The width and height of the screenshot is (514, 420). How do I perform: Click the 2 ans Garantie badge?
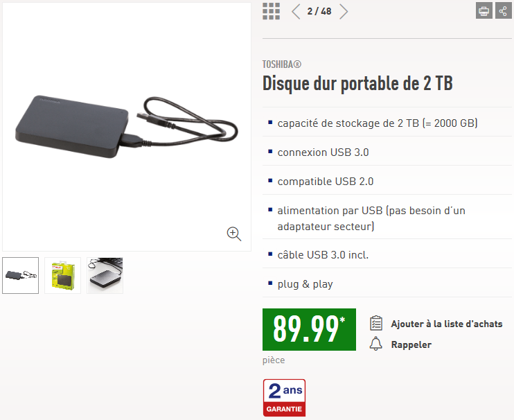[284, 398]
